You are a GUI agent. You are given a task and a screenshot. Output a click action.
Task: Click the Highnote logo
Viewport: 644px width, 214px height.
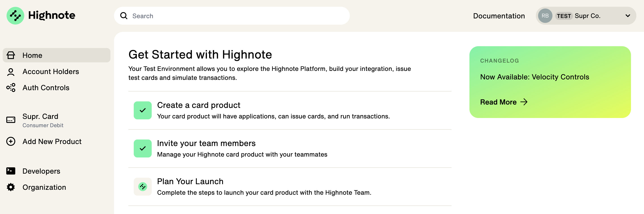(x=40, y=15)
